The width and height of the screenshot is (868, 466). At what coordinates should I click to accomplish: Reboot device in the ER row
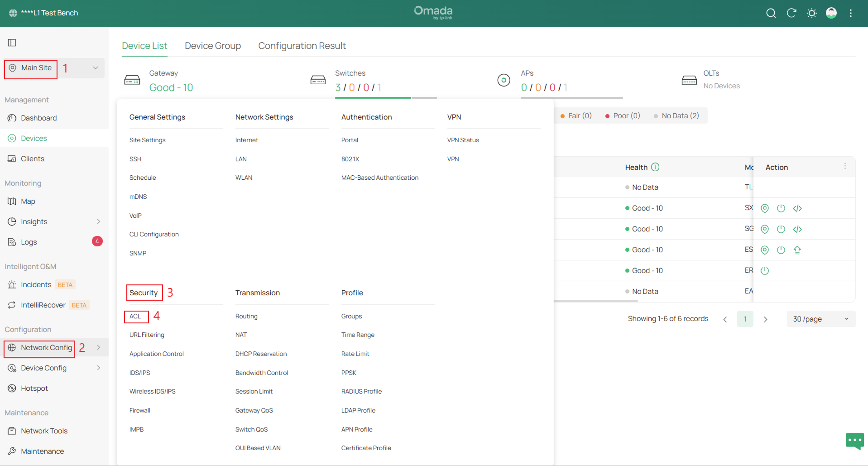765,271
